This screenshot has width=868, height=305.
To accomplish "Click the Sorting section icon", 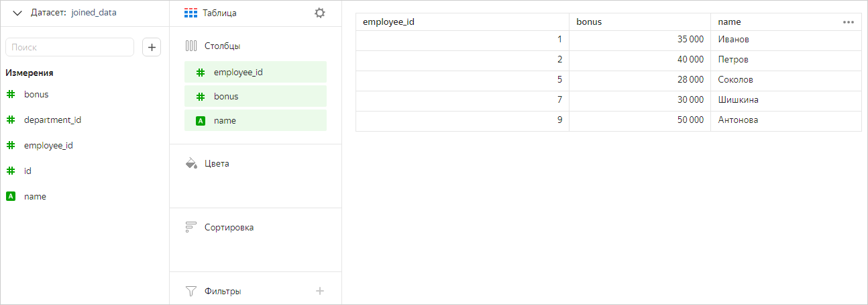I will click(x=191, y=227).
